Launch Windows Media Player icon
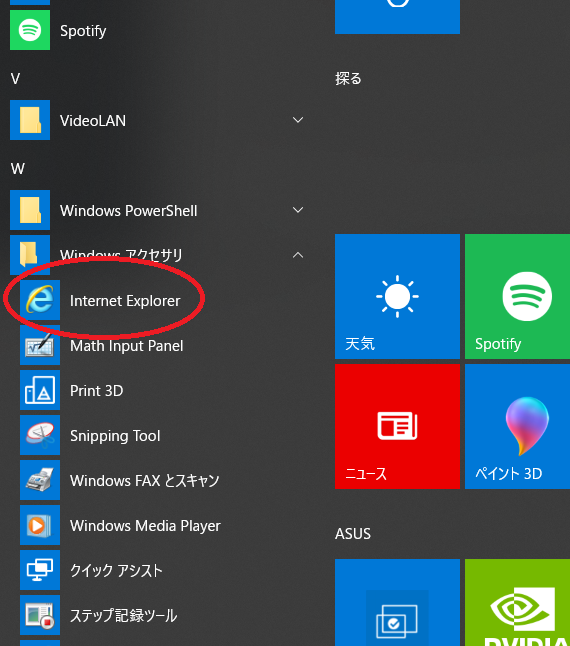This screenshot has height=646, width=570. click(40, 525)
